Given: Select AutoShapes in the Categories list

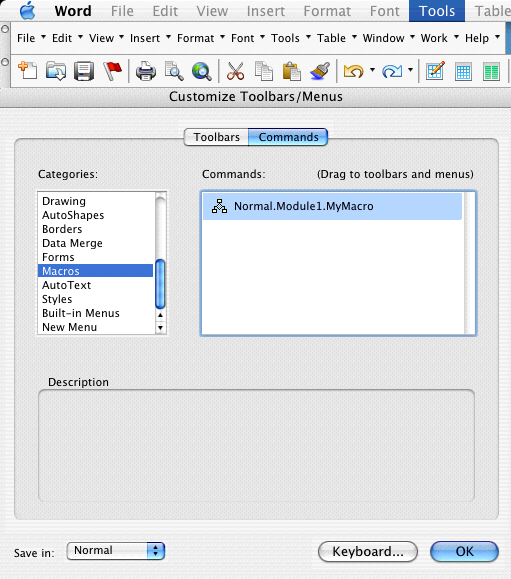Looking at the screenshot, I should click(95, 215).
